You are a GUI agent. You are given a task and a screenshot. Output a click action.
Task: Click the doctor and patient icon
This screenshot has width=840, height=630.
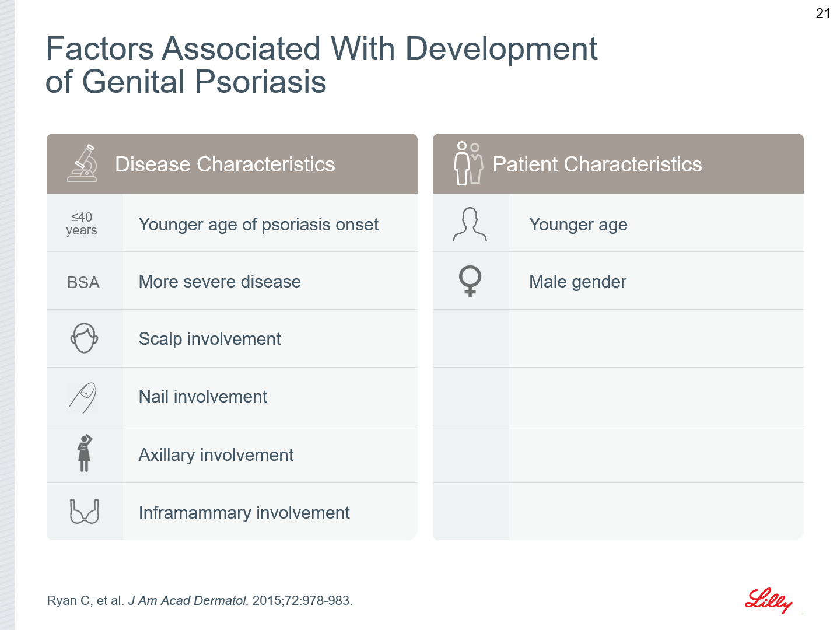click(x=468, y=163)
